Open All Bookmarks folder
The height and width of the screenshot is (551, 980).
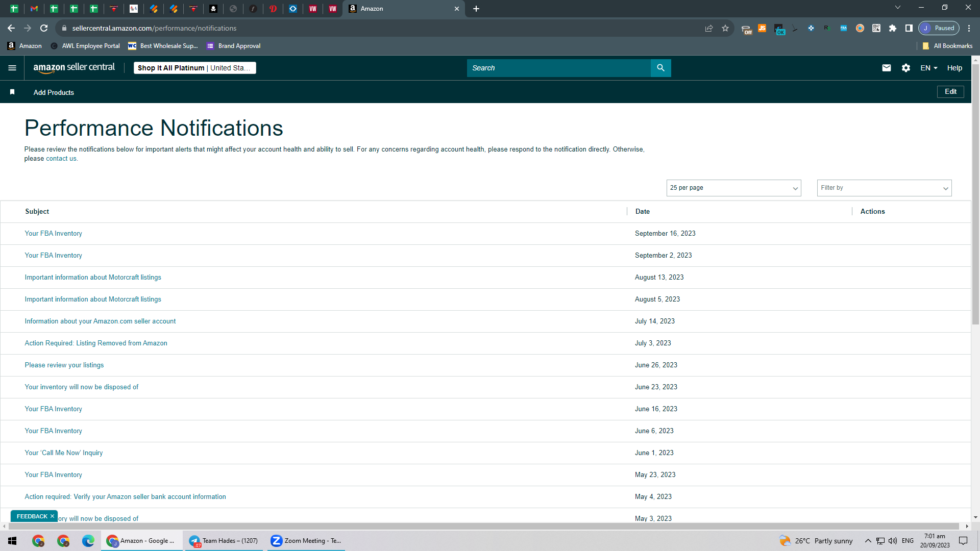(947, 46)
